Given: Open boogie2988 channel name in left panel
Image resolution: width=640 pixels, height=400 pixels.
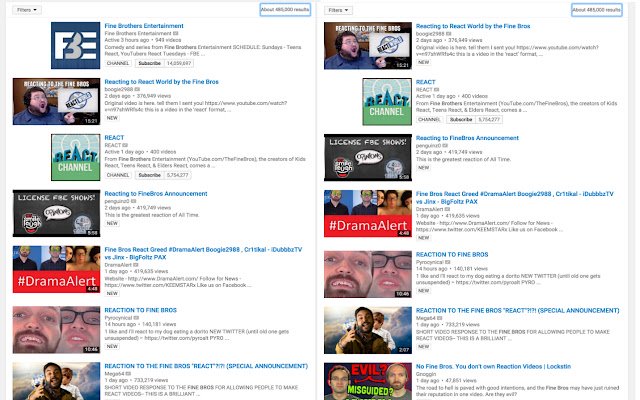Looking at the screenshot, I should tap(119, 89).
